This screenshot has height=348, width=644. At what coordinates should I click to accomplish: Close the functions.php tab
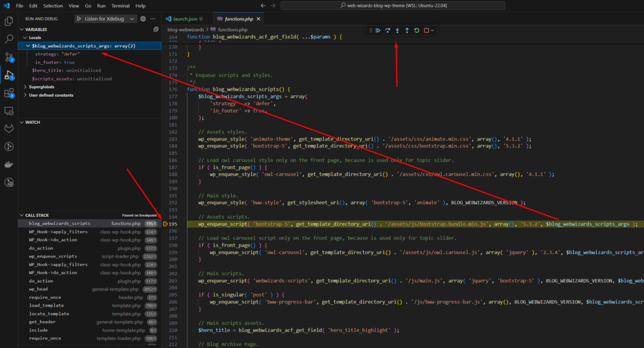(258, 19)
